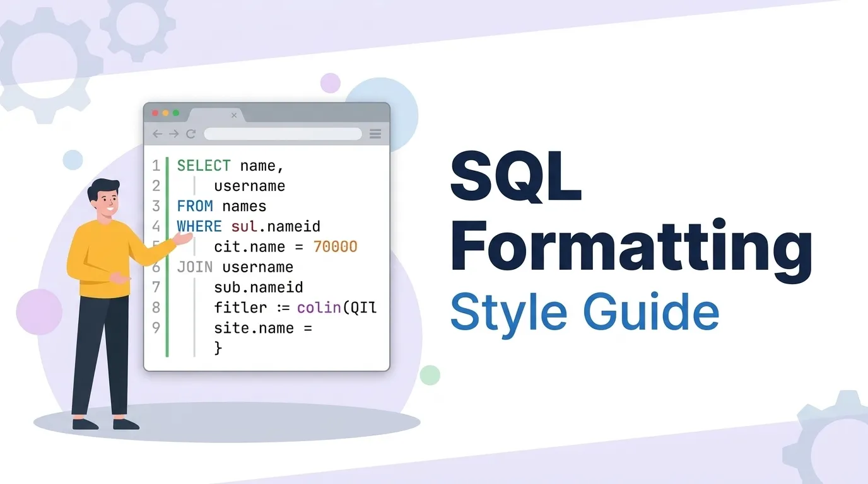Click 'sul.nameid' on line 4

276,226
